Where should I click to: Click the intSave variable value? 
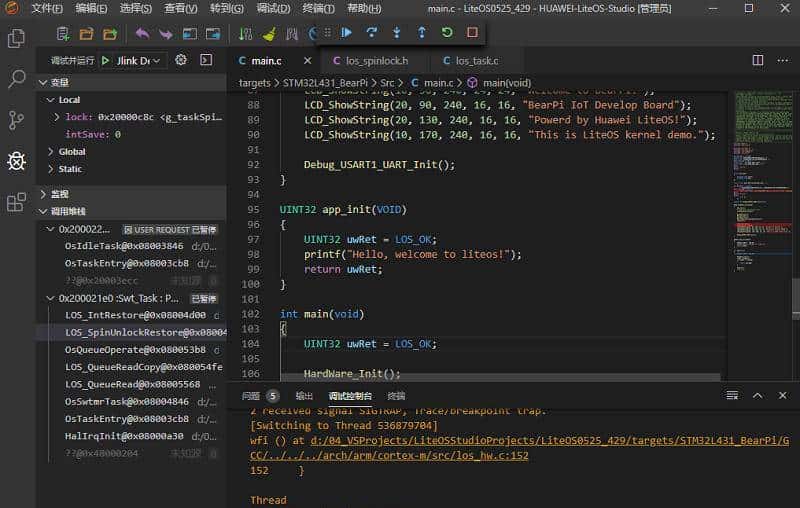point(117,134)
